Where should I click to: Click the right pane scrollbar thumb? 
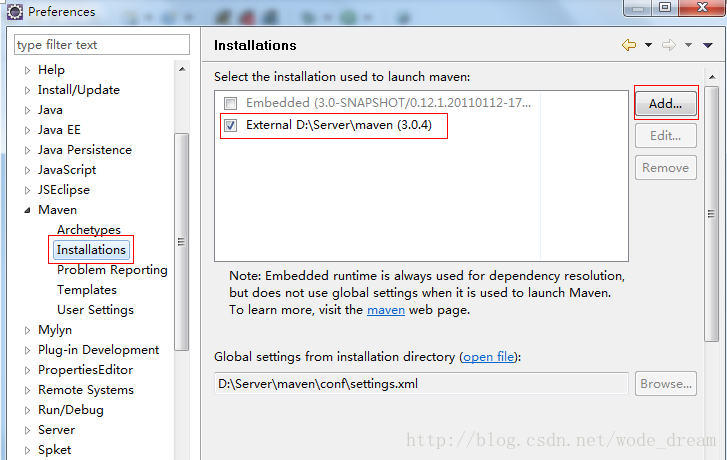point(711,214)
